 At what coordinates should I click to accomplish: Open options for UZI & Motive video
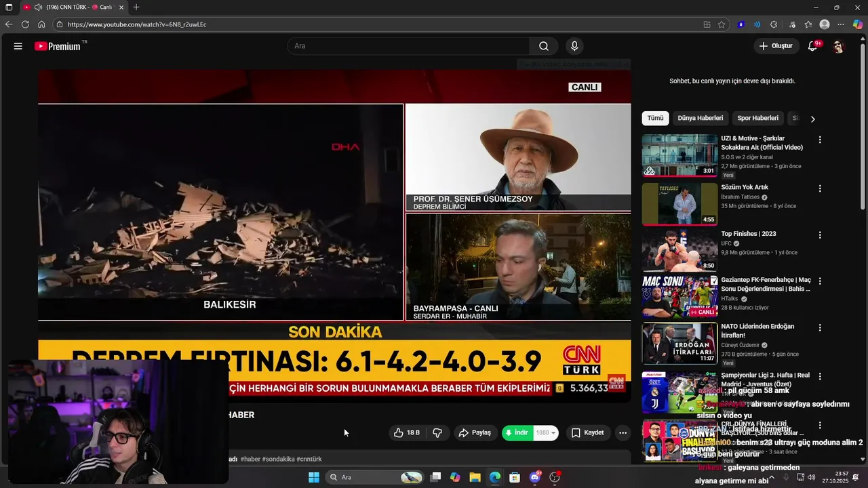pyautogui.click(x=820, y=140)
